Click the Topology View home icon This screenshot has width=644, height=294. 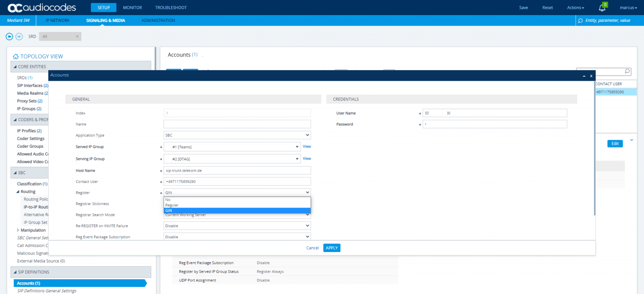pos(16,56)
